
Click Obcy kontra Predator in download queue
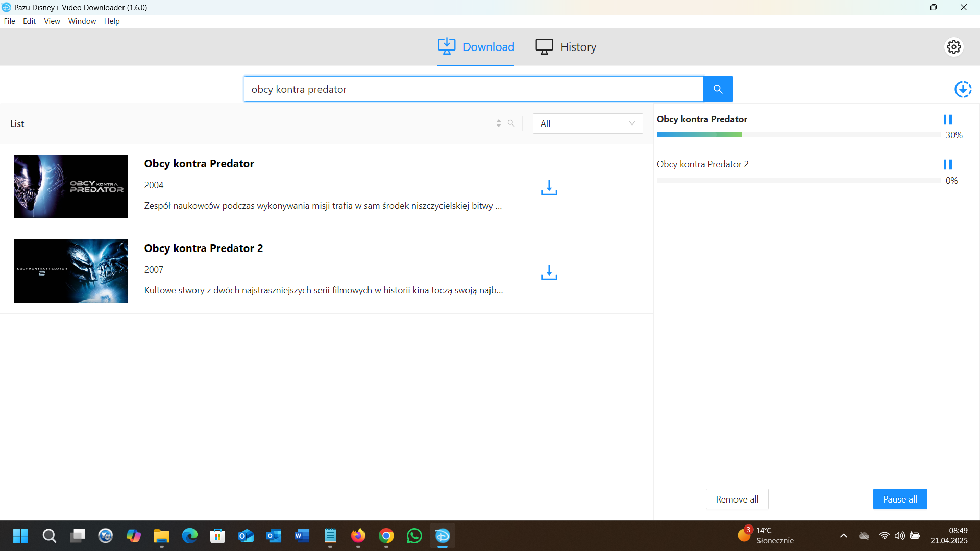pos(702,119)
